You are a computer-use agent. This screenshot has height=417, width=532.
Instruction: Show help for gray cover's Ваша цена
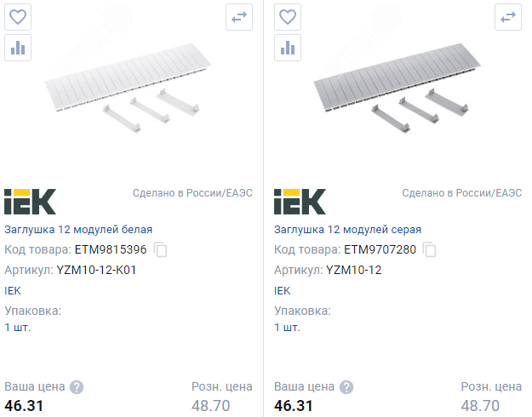point(346,387)
